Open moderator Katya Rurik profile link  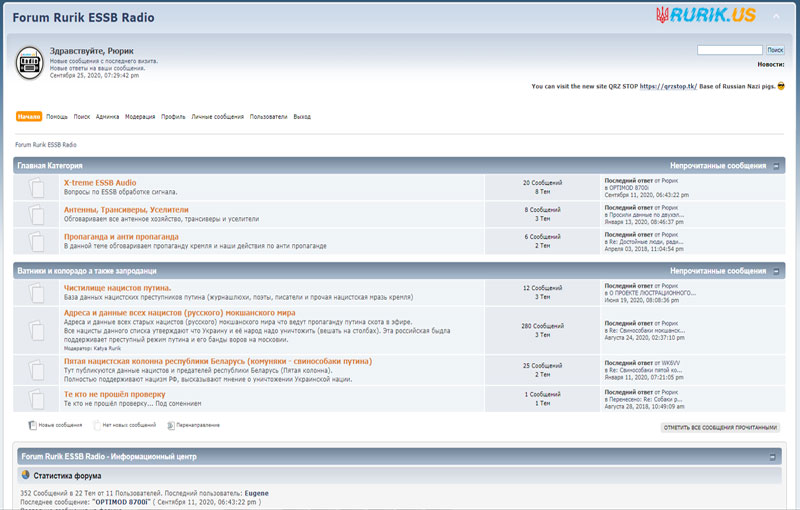[x=107, y=348]
